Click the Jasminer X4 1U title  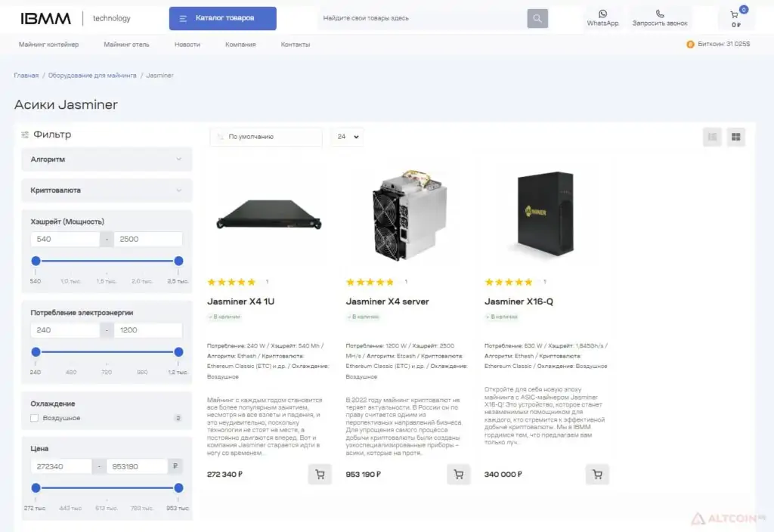(x=241, y=302)
